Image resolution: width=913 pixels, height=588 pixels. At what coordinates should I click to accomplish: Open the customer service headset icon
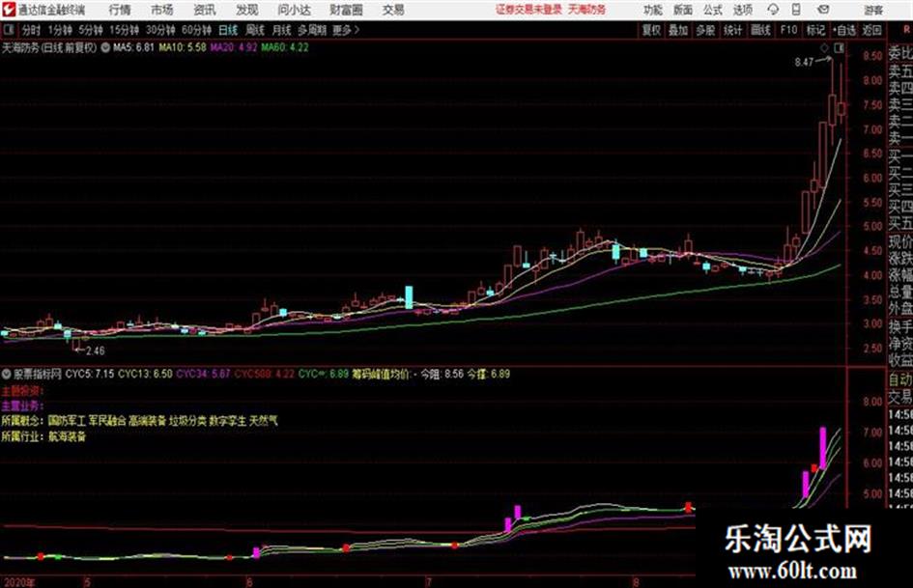pyautogui.click(x=773, y=10)
